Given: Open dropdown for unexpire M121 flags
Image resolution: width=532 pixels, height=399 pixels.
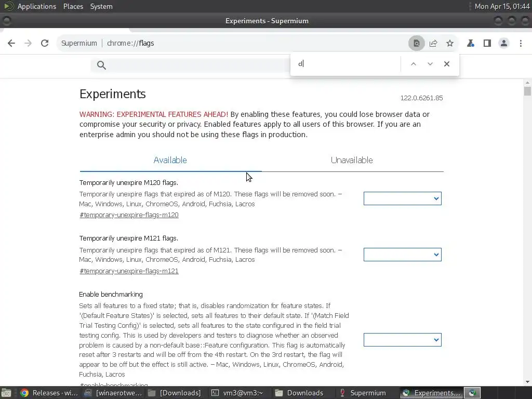Looking at the screenshot, I should (403, 255).
